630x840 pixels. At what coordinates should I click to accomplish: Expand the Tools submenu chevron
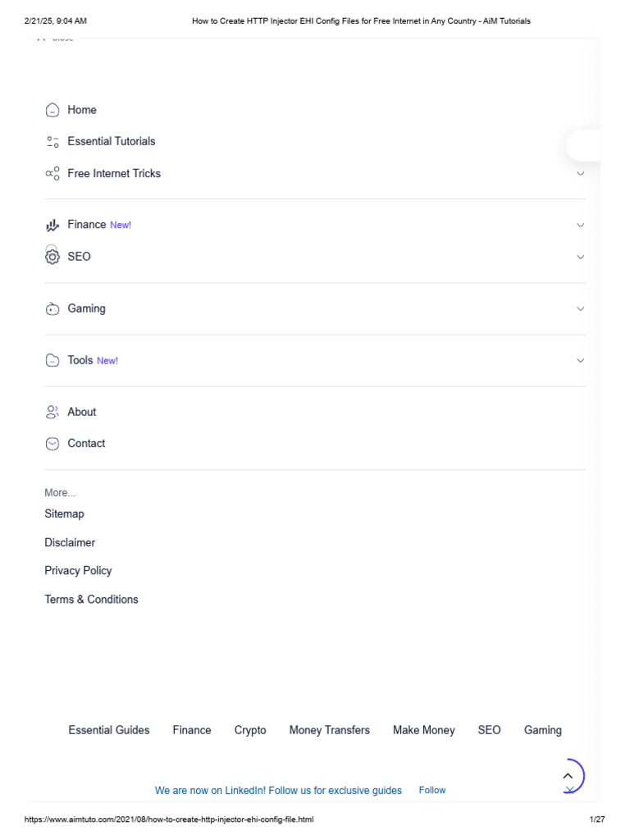[581, 361]
